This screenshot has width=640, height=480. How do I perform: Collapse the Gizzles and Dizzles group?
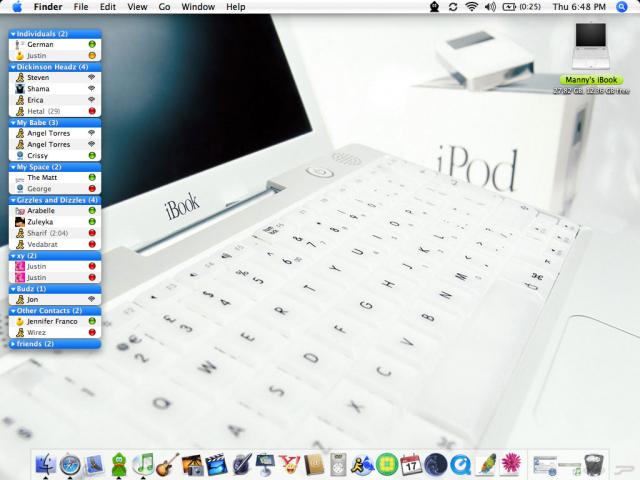(x=13, y=200)
